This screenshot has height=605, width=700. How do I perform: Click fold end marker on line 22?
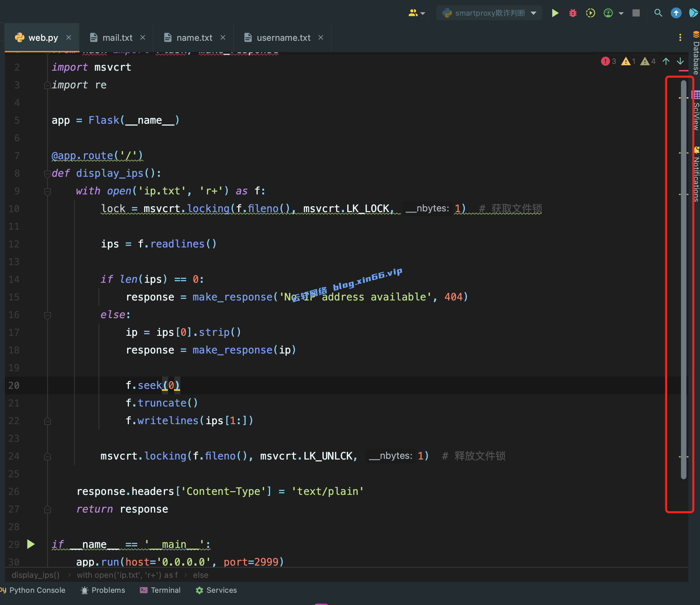click(x=47, y=421)
